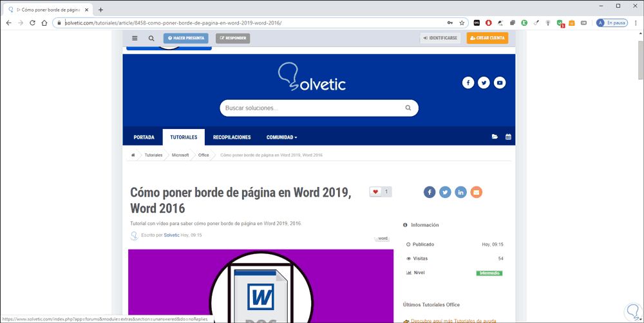Open the En pausa profile button
This screenshot has height=323, width=644.
[x=612, y=23]
